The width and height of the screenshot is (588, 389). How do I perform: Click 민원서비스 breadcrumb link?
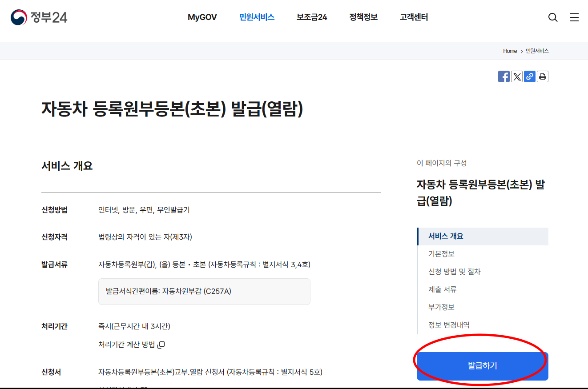click(537, 51)
